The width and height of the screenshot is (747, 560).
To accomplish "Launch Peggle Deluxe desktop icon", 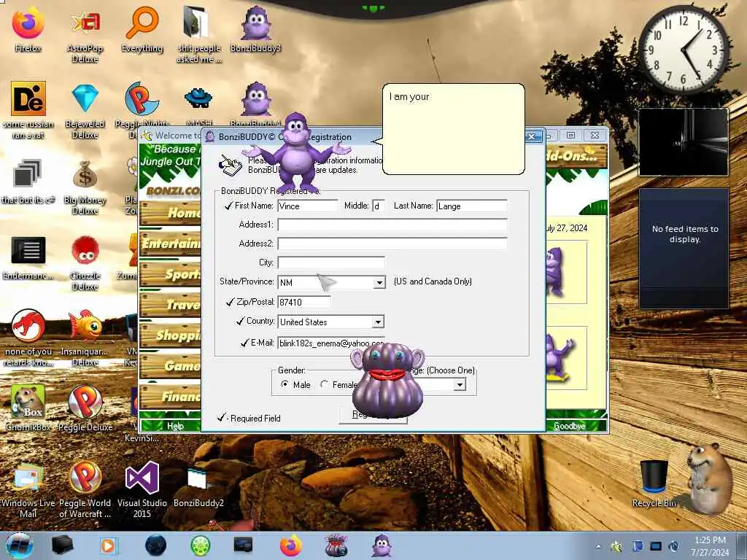I will [x=85, y=408].
